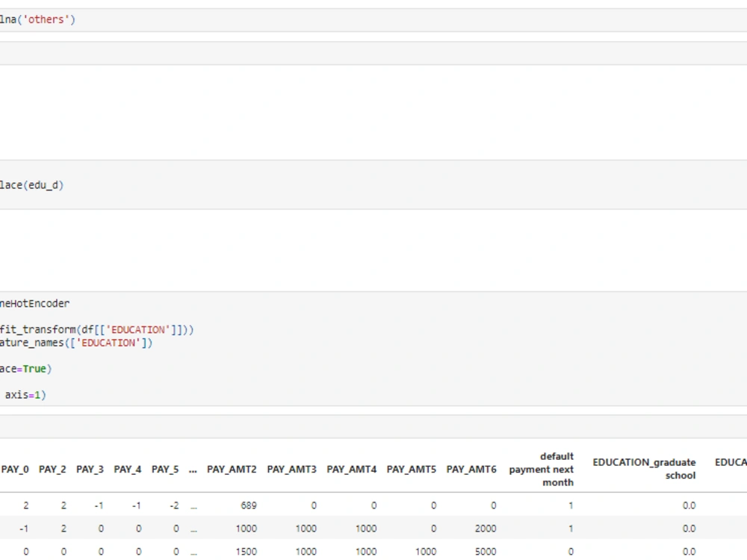Image resolution: width=747 pixels, height=560 pixels.
Task: Click the ellipsis column header between PAY_5 and PAY_AMT2
Action: (x=193, y=470)
